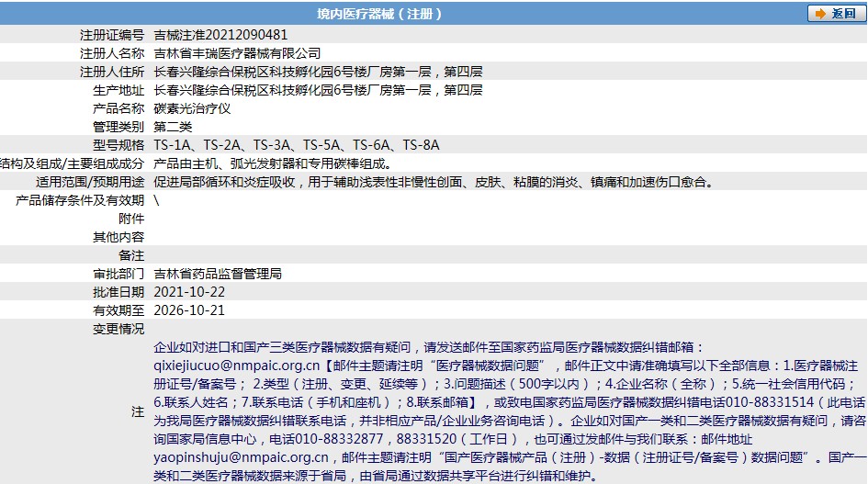Click the backslash value beside 产品储存条件及有效期
Screen dimensions: 868x484
point(157,200)
